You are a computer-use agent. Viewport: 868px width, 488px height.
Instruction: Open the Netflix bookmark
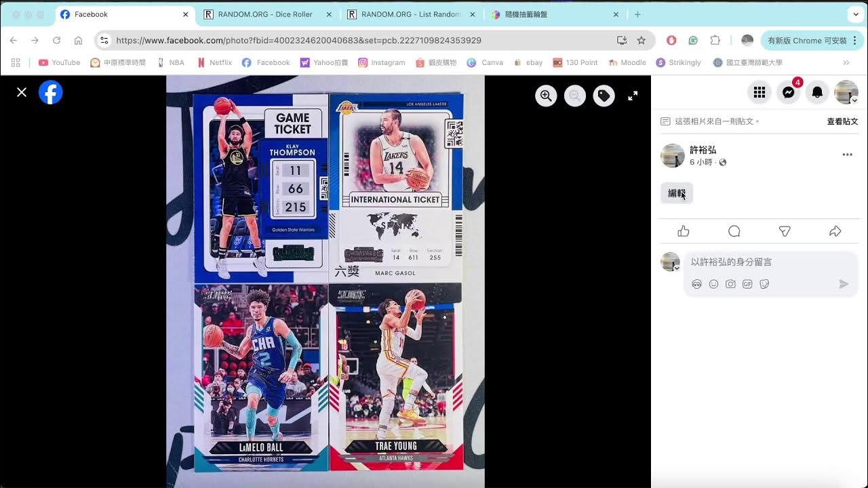(214, 62)
